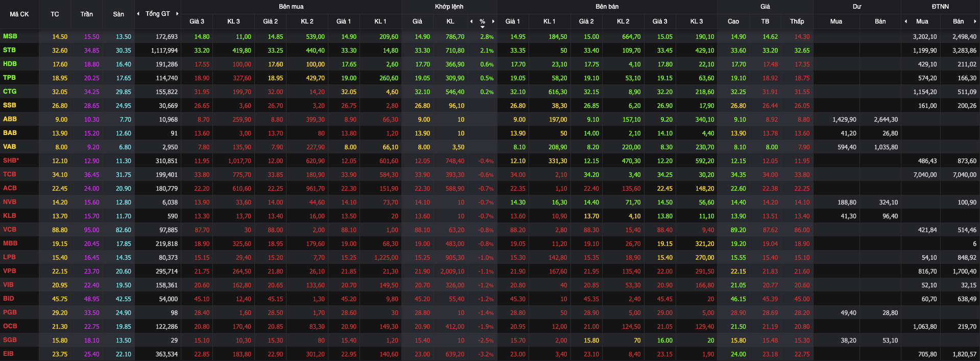Click the left arrow before ĐTNN Mua header
Screen dimensions: 980x361
(x=906, y=21)
